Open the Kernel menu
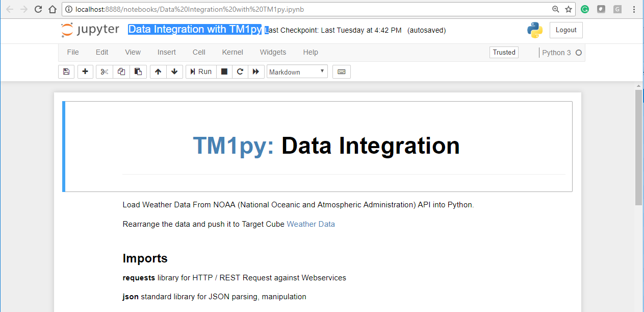 (x=233, y=52)
